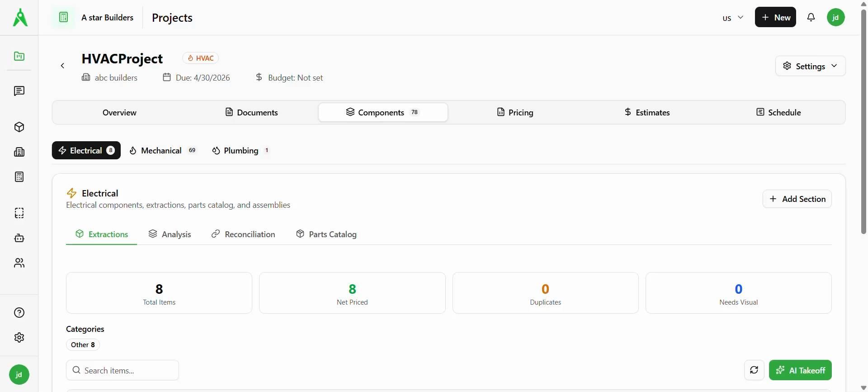This screenshot has height=392, width=868.
Task: Click the notification bell icon
Action: pos(811,17)
